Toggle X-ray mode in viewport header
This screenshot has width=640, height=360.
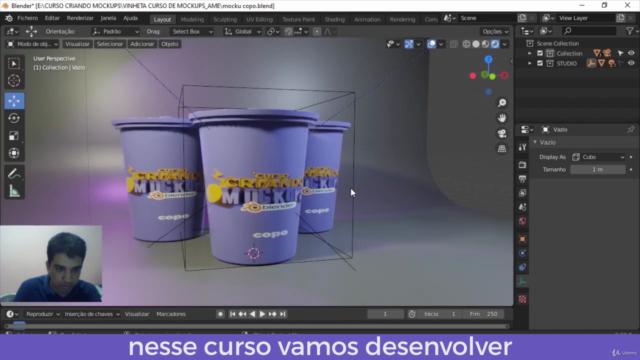pyautogui.click(x=453, y=44)
